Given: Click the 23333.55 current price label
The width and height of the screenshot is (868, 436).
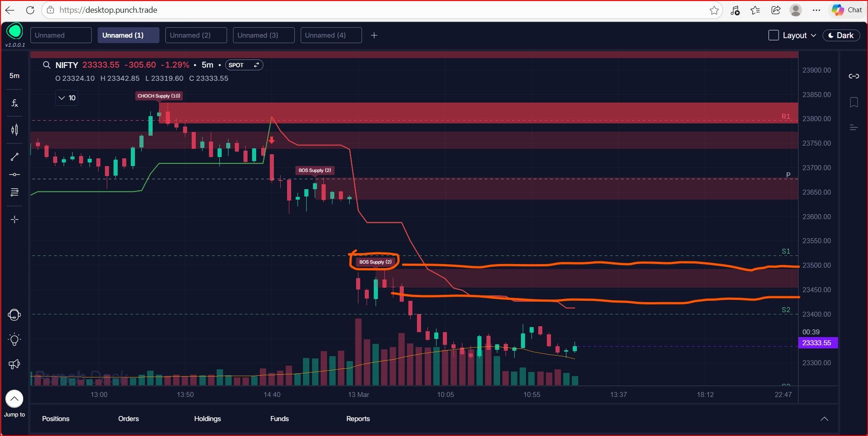Looking at the screenshot, I should click(x=818, y=343).
